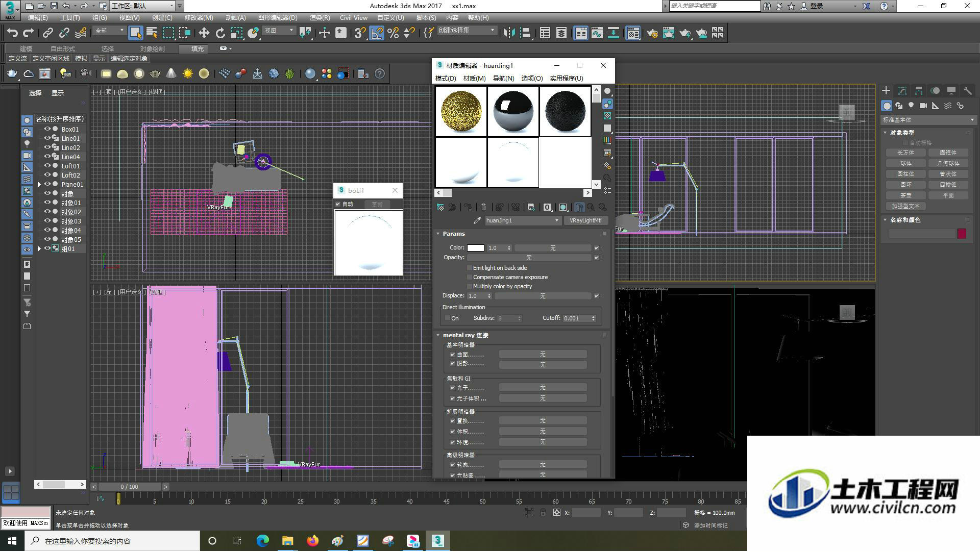
Task: Open the 标准基本体 category dropdown
Action: click(928, 120)
